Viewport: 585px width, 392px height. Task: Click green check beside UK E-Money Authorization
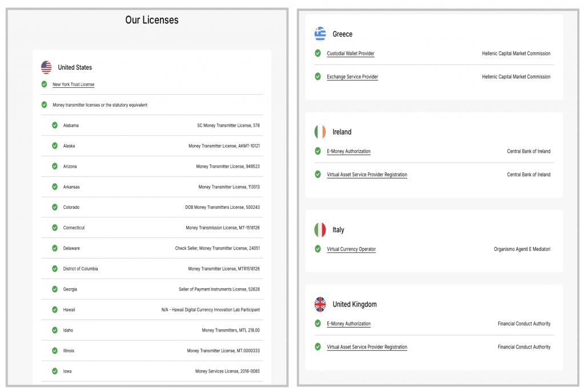pyautogui.click(x=318, y=324)
